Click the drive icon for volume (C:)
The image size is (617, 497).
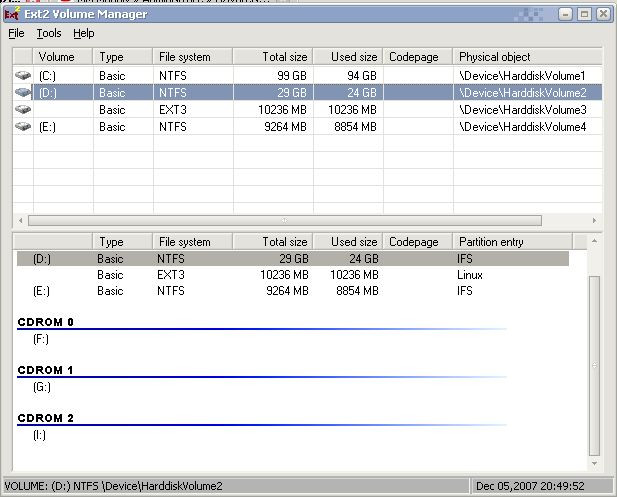[23, 75]
